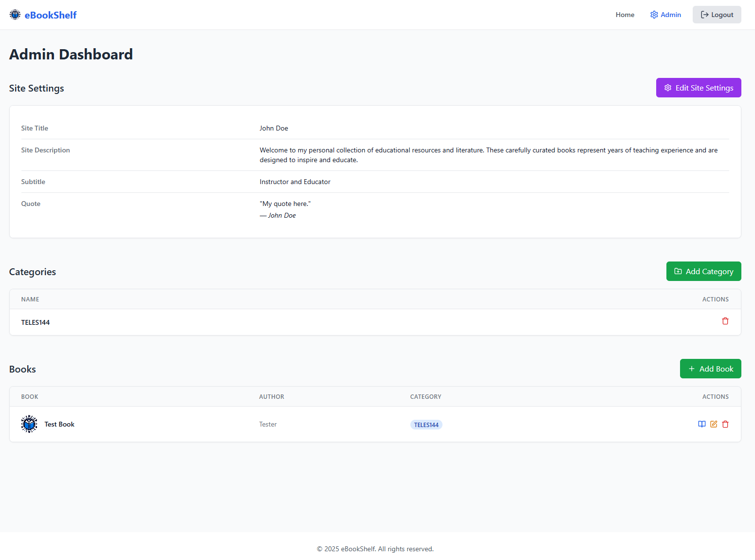
Task: Open the eBookShelf brand link
Action: (x=43, y=15)
